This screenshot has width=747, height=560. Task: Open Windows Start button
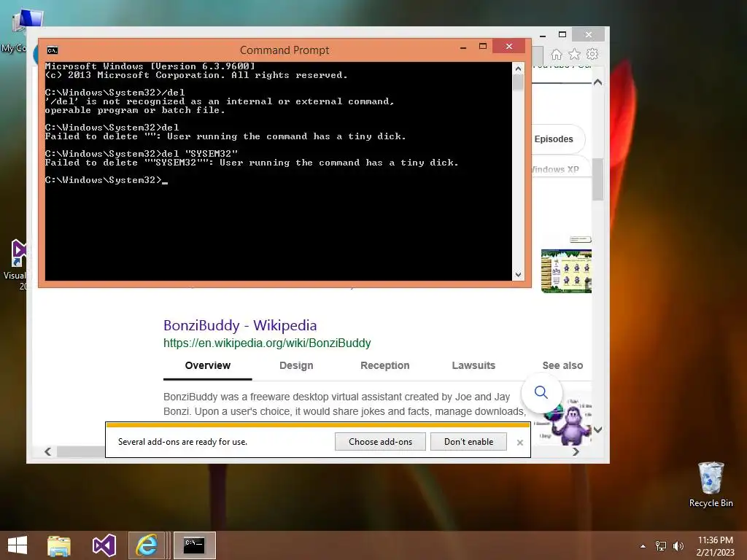[18, 545]
